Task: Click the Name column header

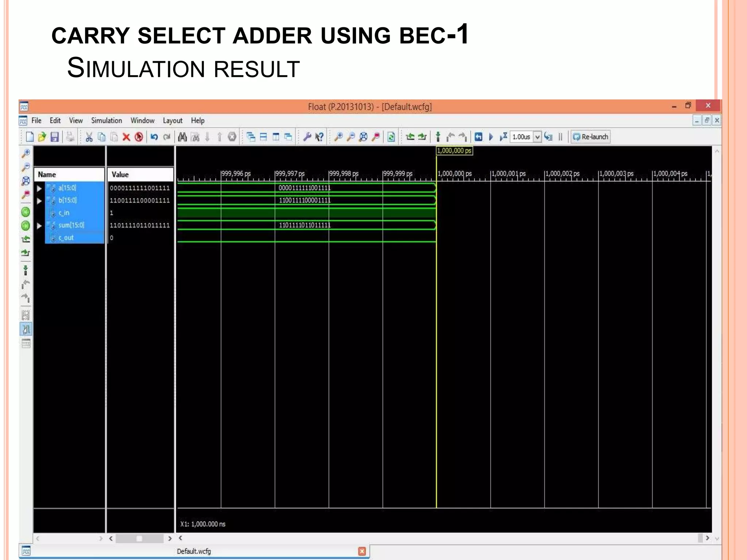Action: 69,175
